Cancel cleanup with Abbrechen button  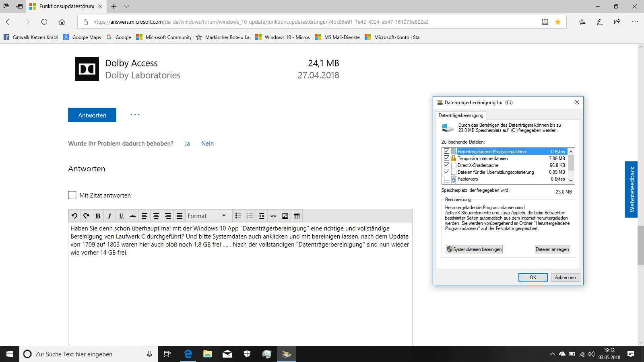click(x=565, y=278)
